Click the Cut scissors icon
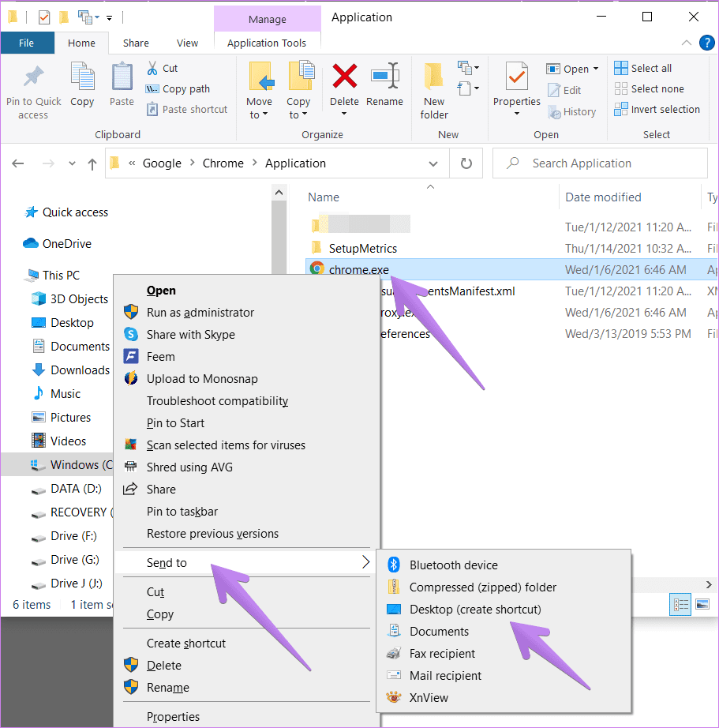Viewport: 719px width, 728px height. click(152, 68)
